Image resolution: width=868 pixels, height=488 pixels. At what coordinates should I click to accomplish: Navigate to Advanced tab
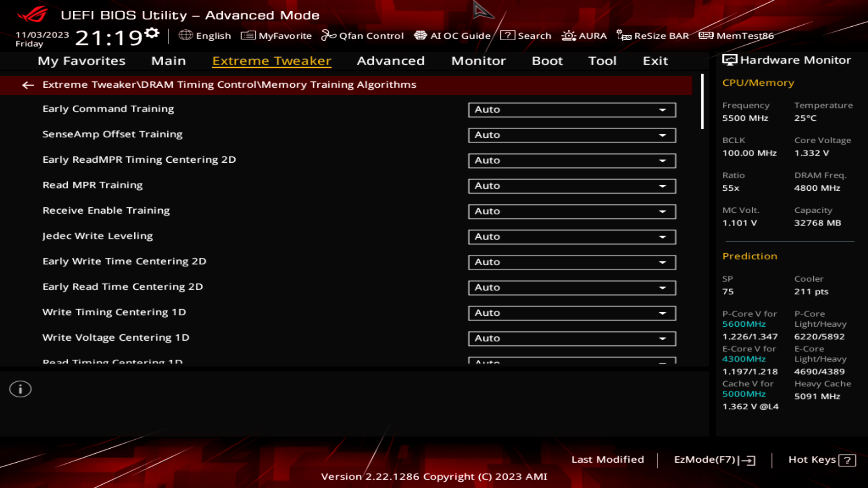pyautogui.click(x=391, y=61)
